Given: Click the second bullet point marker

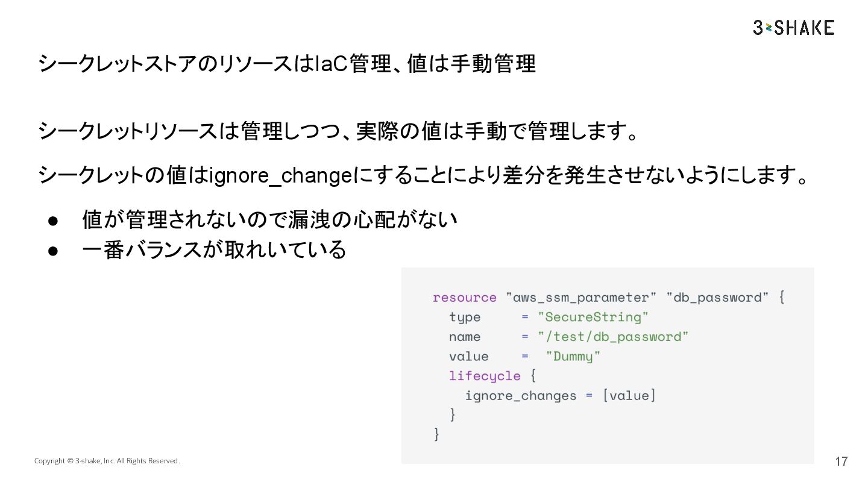Looking at the screenshot, I should (52, 249).
